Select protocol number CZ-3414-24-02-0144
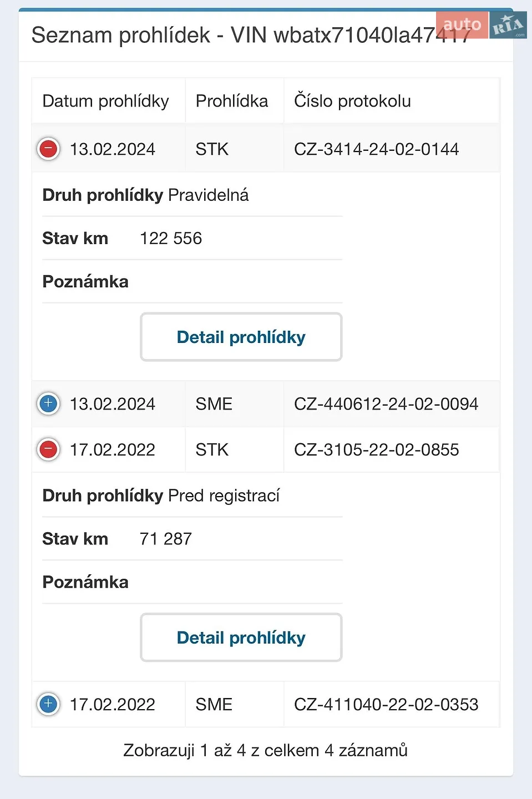This screenshot has height=799, width=532. tap(377, 149)
